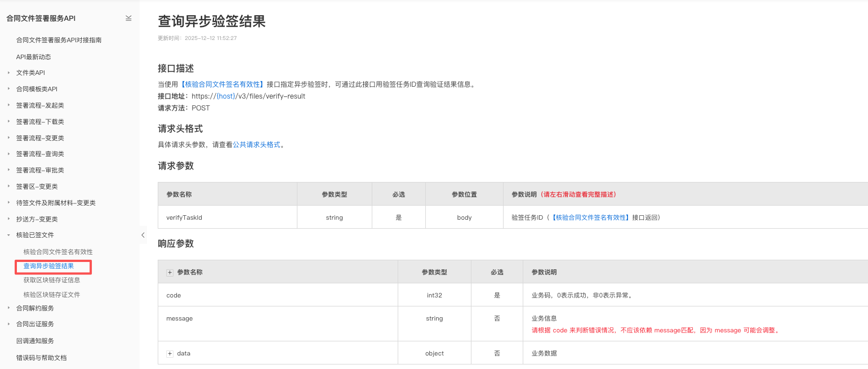Expand 签署流程-发起类 arrow
Viewport: 868px width, 369px height.
[x=9, y=105]
